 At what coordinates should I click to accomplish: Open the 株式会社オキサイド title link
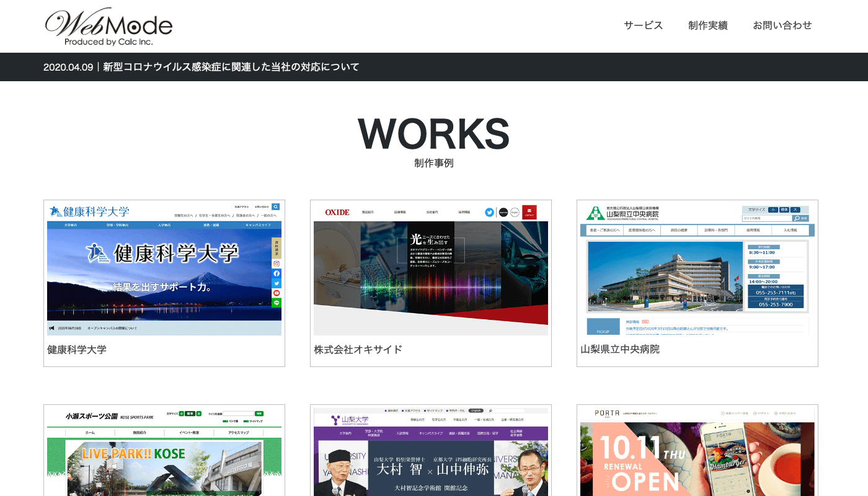point(358,350)
